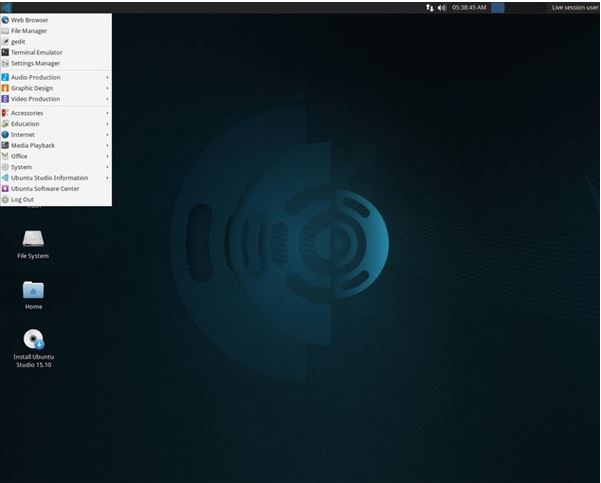Open Settings Manager from the menu
This screenshot has width=601, height=483.
point(35,63)
